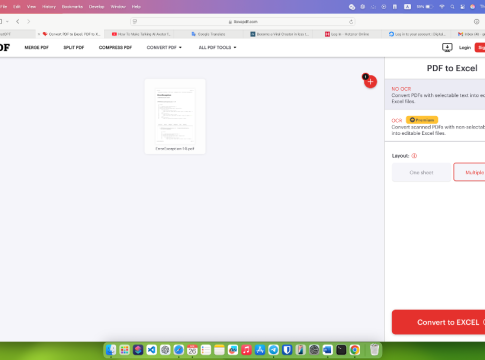Click the red plus add-files button
485x360 pixels.
click(370, 82)
